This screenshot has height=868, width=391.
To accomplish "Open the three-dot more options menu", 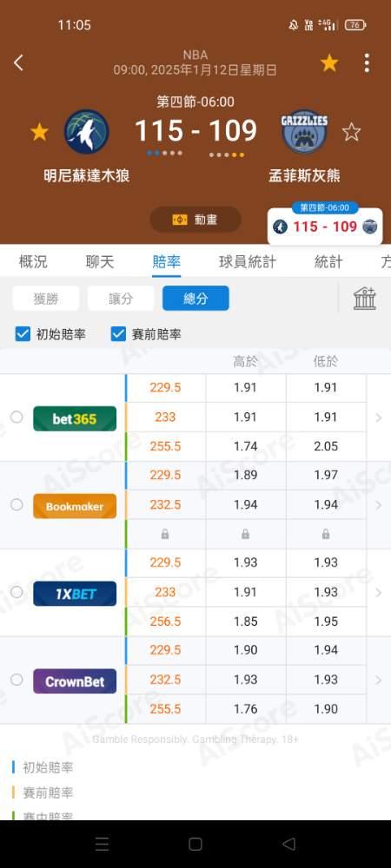I will [x=367, y=63].
